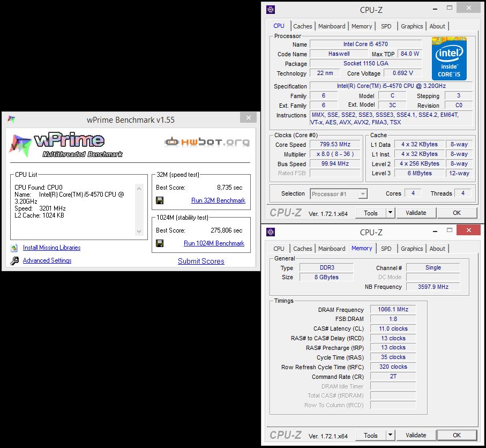Switch to Caches tab in bottom CPU-Z

[x=303, y=249]
